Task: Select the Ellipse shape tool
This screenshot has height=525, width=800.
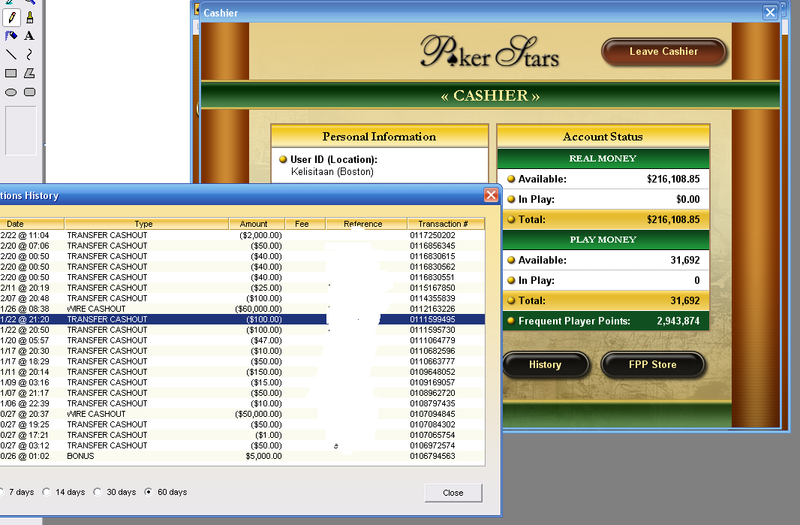Action: click(11, 92)
